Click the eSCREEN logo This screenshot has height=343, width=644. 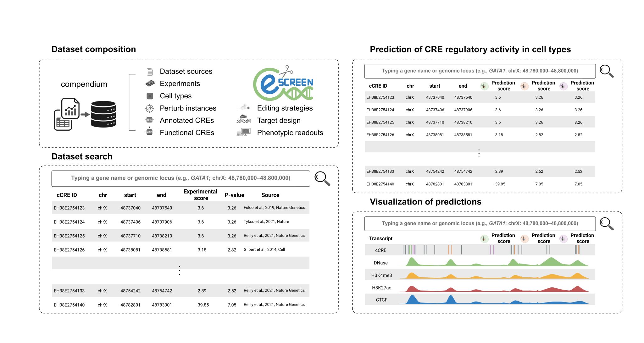pos(283,84)
